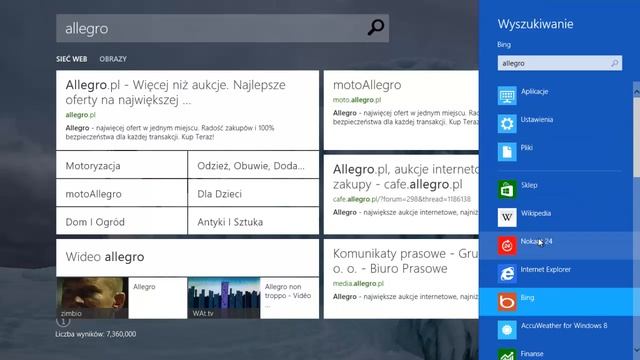Open the Antyki I Sztuka sublink

[x=253, y=222]
